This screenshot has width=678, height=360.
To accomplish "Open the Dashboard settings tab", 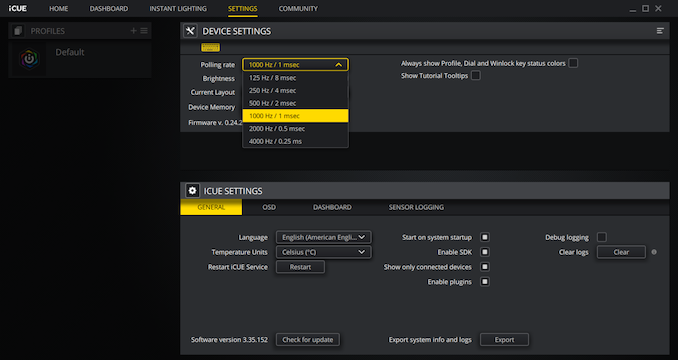I will point(332,207).
